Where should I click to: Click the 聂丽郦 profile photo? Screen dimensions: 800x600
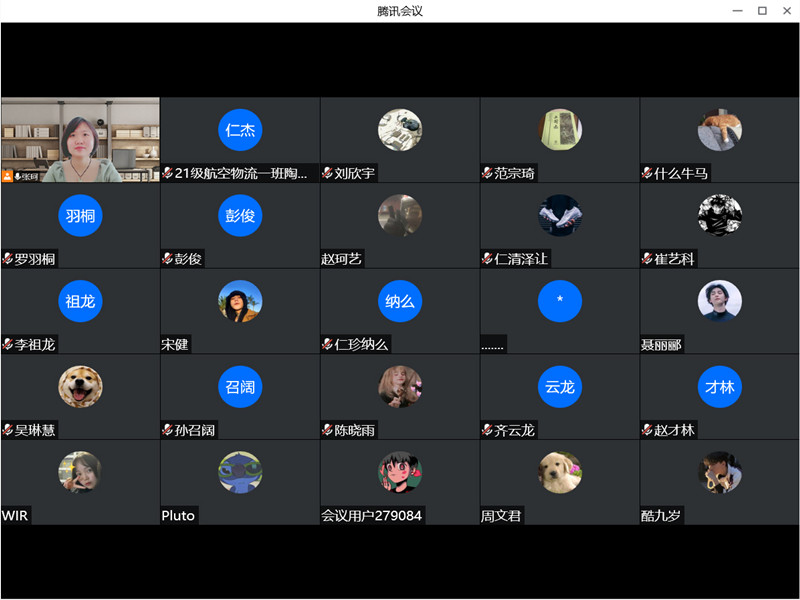[x=720, y=301]
